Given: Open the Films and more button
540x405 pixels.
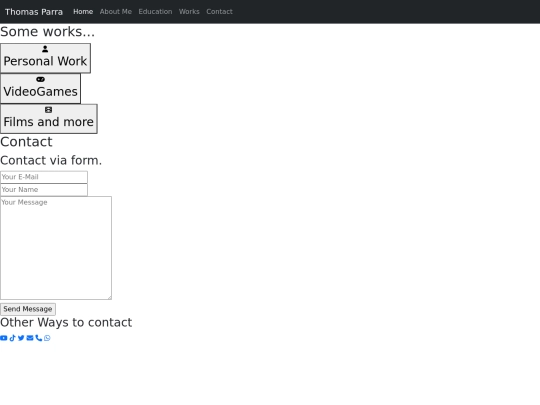Looking at the screenshot, I should [49, 119].
